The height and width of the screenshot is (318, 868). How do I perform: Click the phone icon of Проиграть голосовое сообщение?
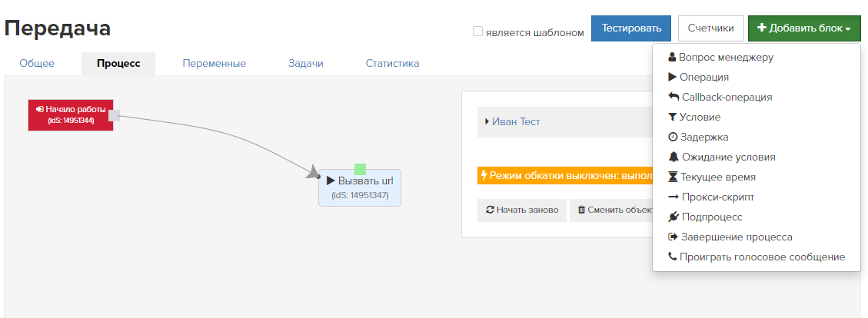tap(673, 257)
